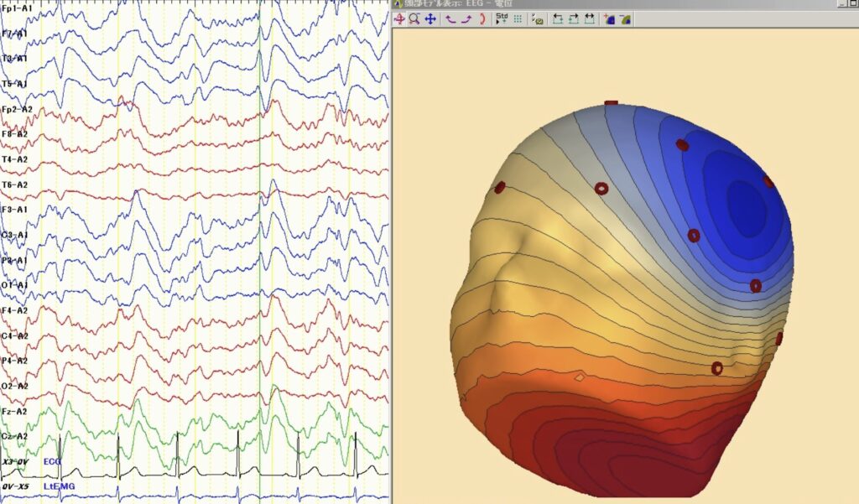Click the Std standard view icon
This screenshot has width=859, height=504.
[x=502, y=19]
